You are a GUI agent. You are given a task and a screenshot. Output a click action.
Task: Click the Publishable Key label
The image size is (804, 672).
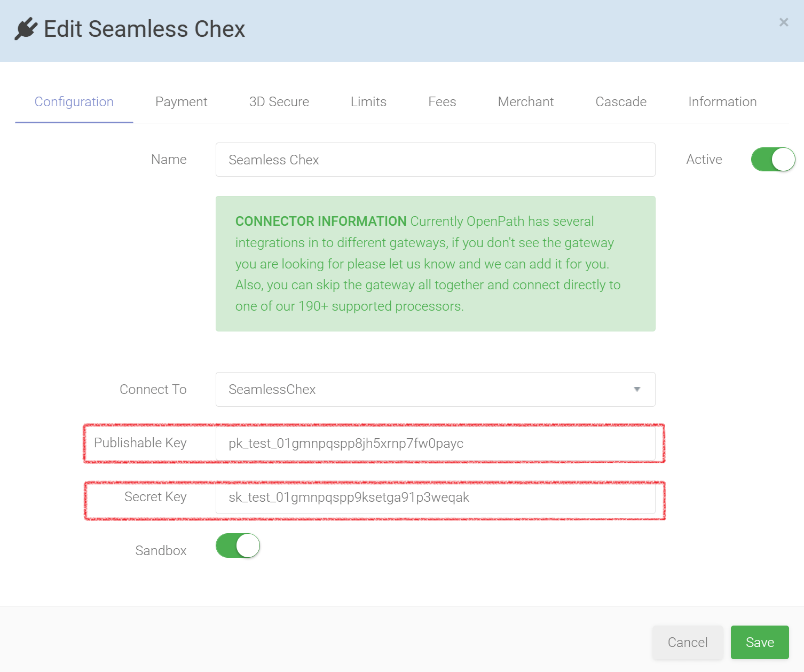coord(140,443)
